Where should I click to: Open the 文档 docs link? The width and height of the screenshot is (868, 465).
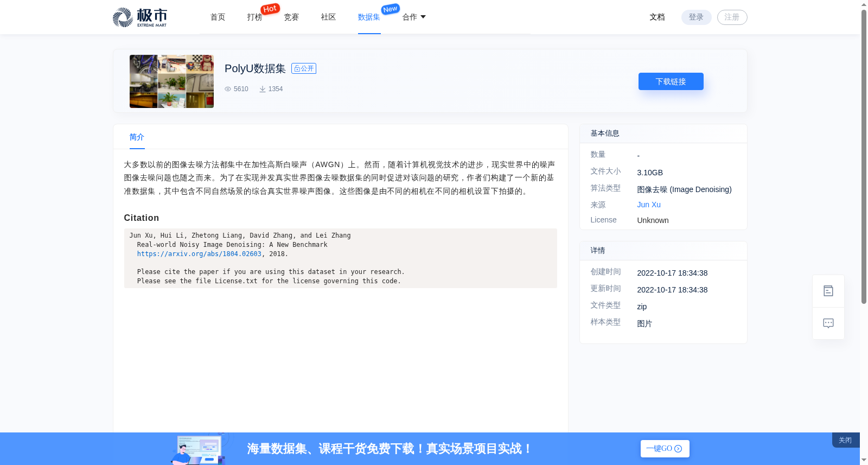658,17
